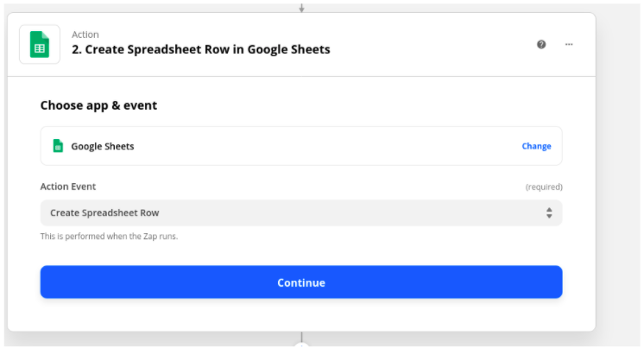
Task: Click the Action Event field label
Action: pyautogui.click(x=68, y=187)
